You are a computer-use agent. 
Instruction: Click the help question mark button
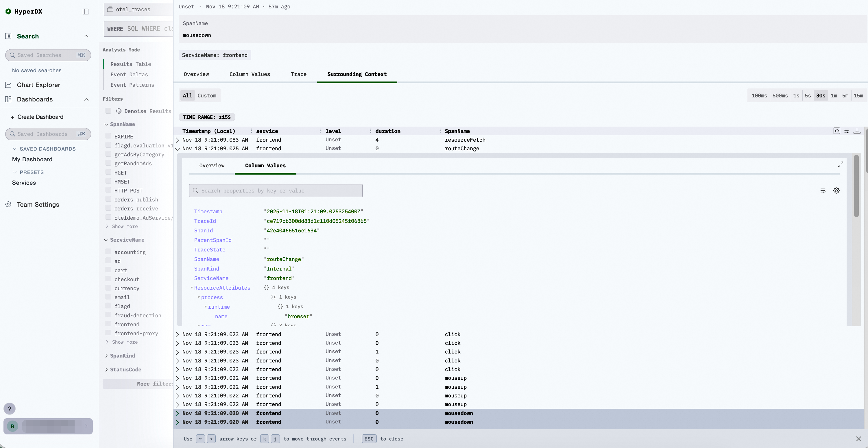10,409
